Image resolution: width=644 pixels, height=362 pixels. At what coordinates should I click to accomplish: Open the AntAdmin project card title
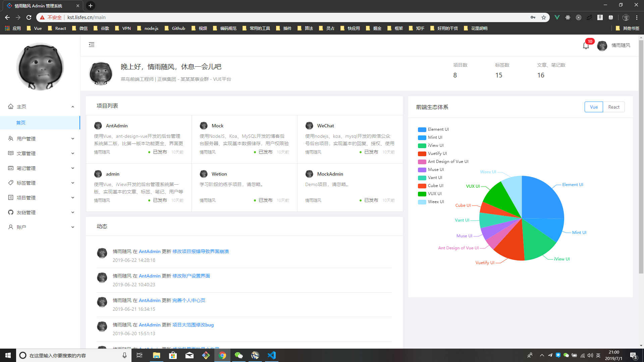[x=117, y=126]
